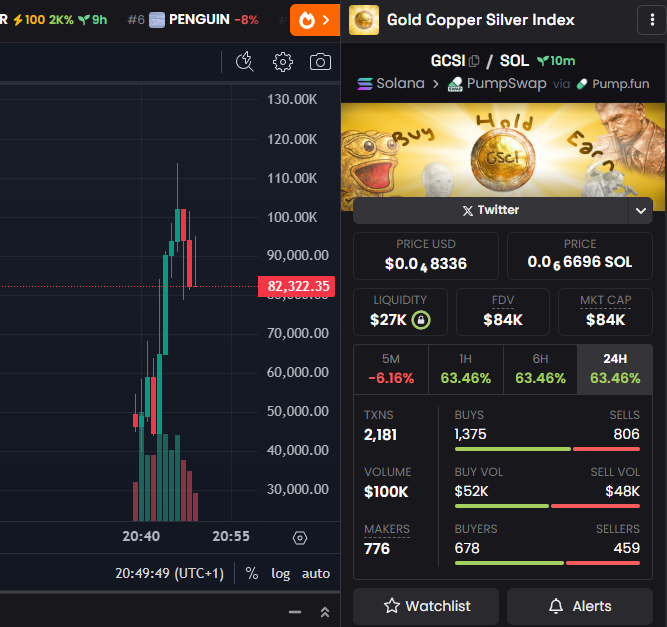Click the current price label 82,322.35

pyautogui.click(x=296, y=286)
